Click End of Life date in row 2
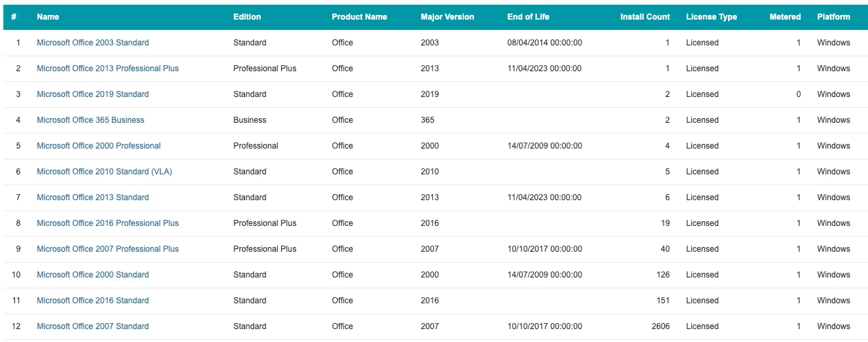This screenshot has width=868, height=342. [544, 69]
